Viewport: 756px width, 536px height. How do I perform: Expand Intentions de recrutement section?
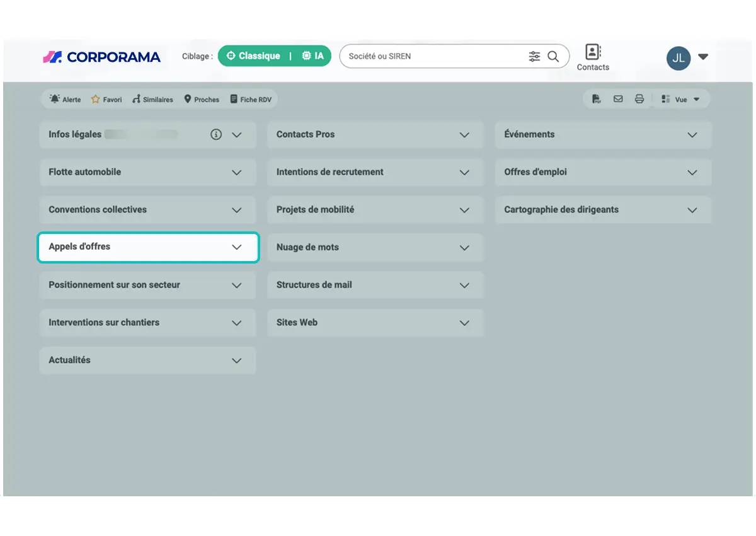pyautogui.click(x=375, y=172)
